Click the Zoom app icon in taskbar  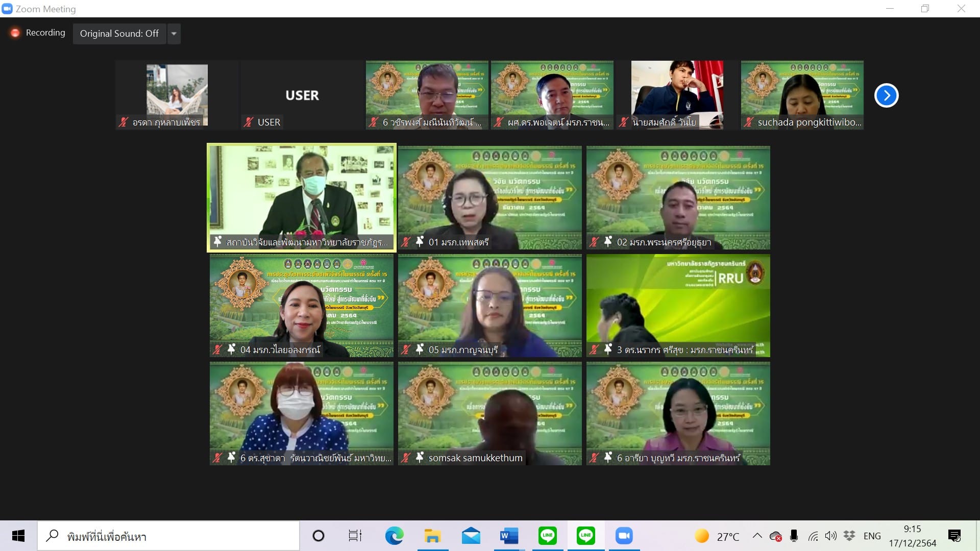point(624,536)
